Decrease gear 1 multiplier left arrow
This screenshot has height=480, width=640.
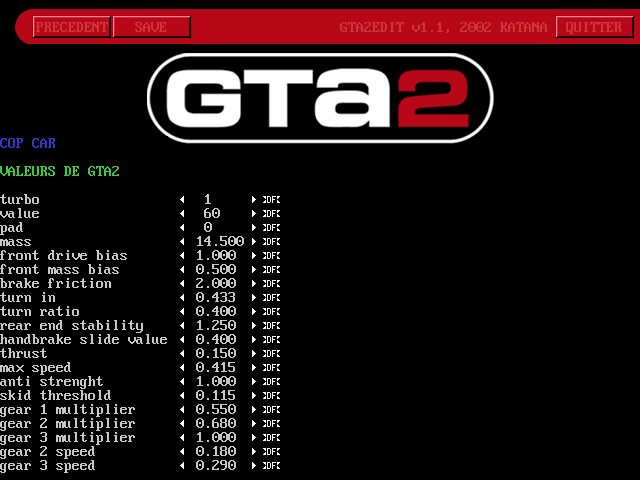182,409
